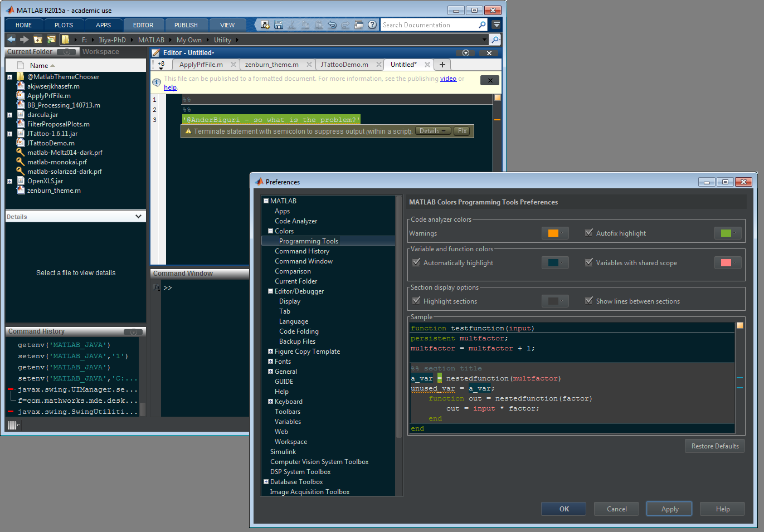Expand the Fonts node in Preferences
This screenshot has height=532, width=764.
270,361
